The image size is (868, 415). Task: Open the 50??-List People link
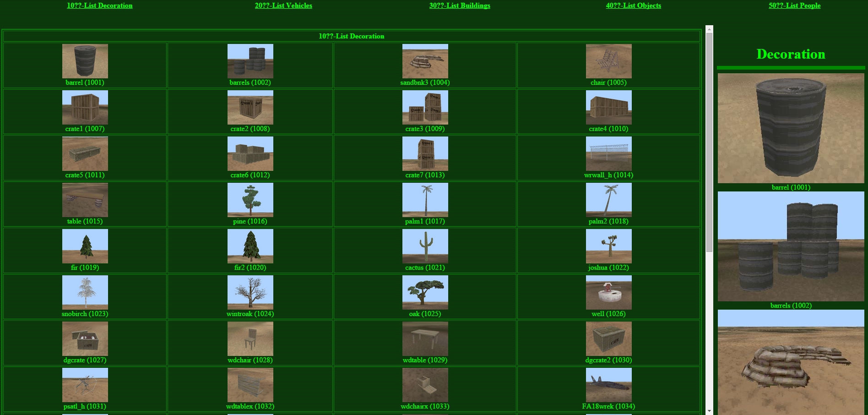tap(794, 5)
